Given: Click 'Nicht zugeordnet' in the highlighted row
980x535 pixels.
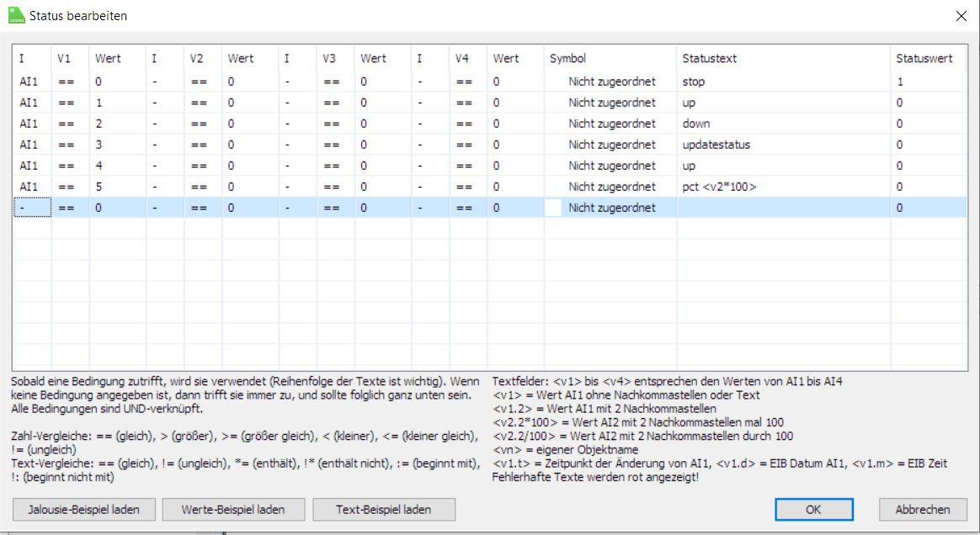Looking at the screenshot, I should [612, 208].
